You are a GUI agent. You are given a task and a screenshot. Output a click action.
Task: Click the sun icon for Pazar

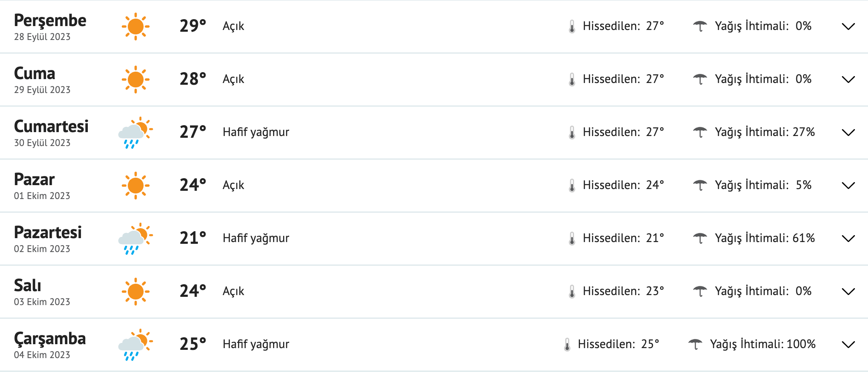click(x=136, y=185)
